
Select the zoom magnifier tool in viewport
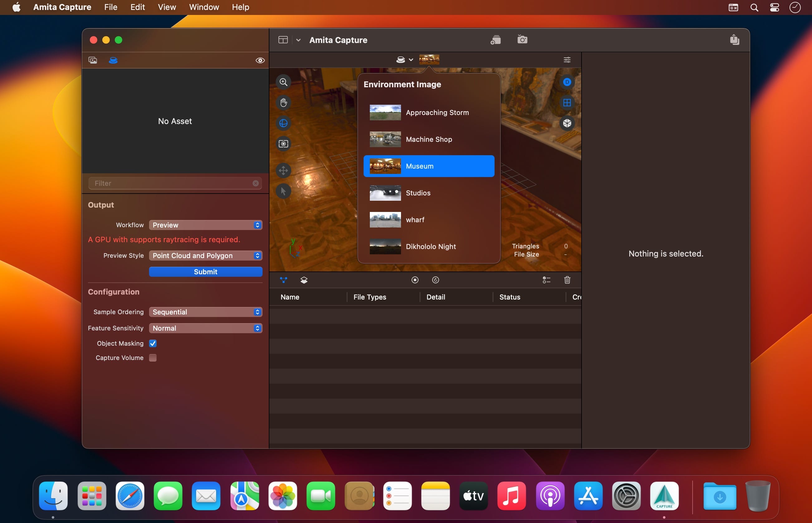(x=283, y=82)
